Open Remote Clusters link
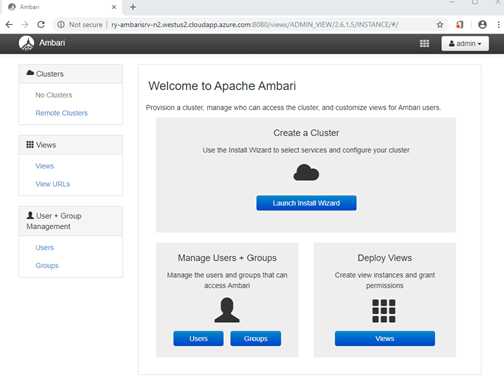504x383 pixels. pyautogui.click(x=61, y=113)
